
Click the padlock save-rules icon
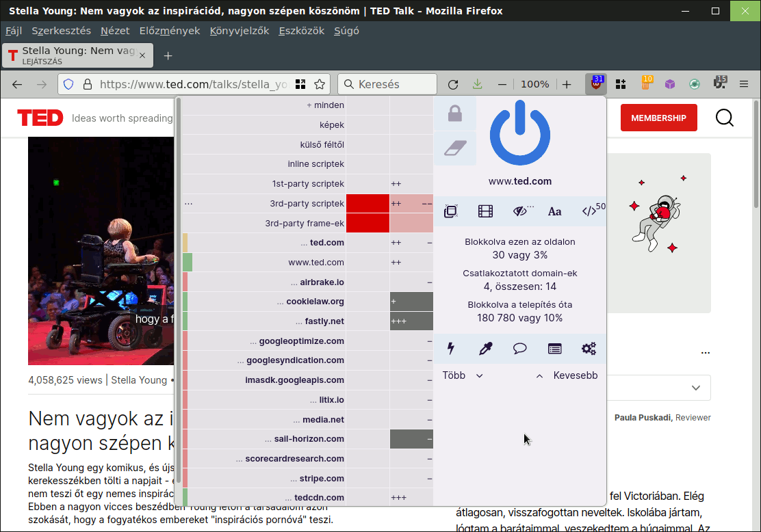[x=455, y=114]
